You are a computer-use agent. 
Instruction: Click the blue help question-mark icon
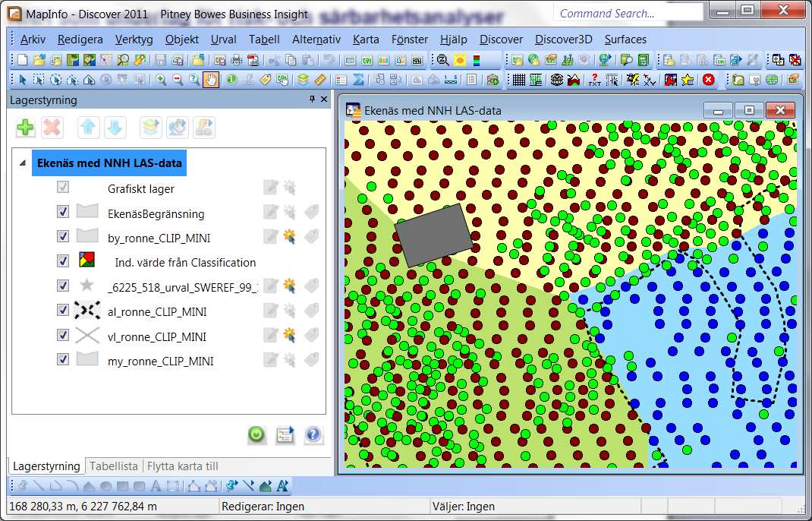(313, 434)
